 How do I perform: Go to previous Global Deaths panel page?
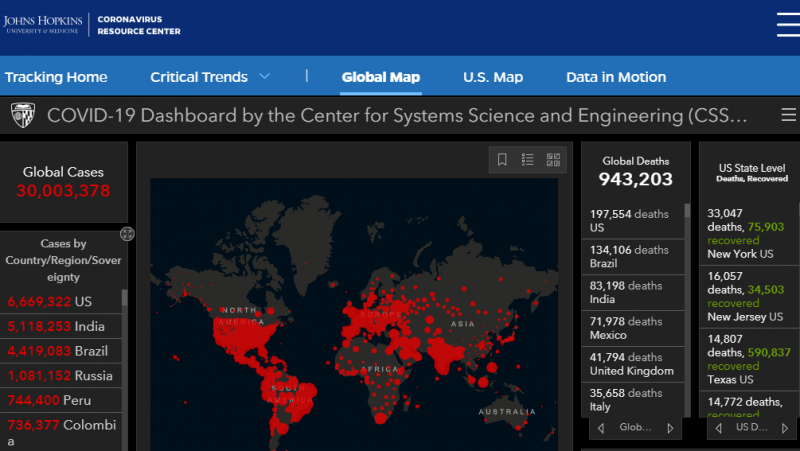pos(601,429)
